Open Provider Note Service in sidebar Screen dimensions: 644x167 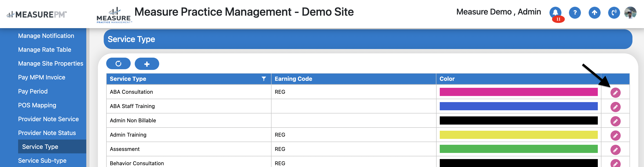[48, 119]
